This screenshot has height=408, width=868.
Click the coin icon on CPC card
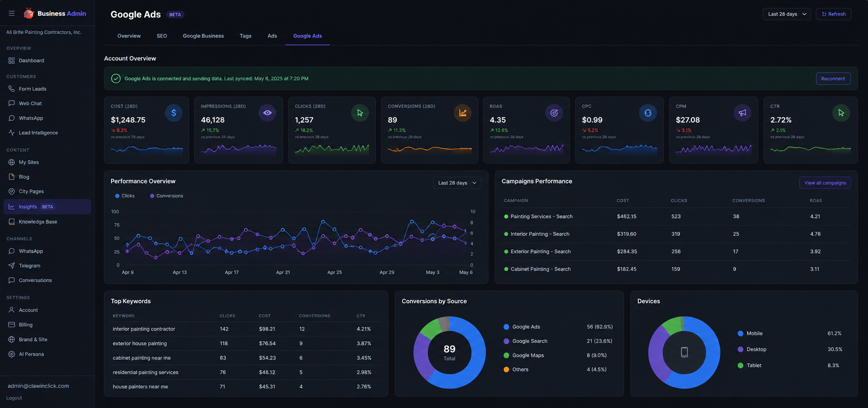point(648,113)
